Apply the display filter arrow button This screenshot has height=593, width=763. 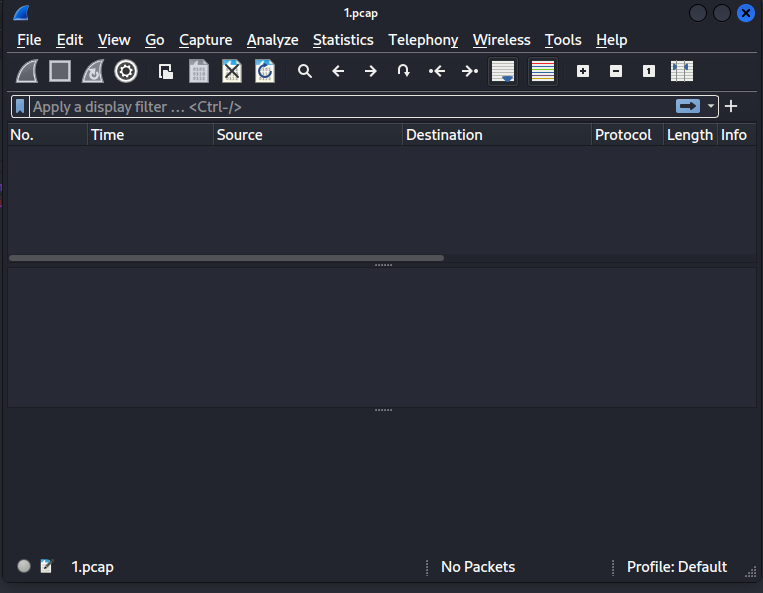(688, 106)
